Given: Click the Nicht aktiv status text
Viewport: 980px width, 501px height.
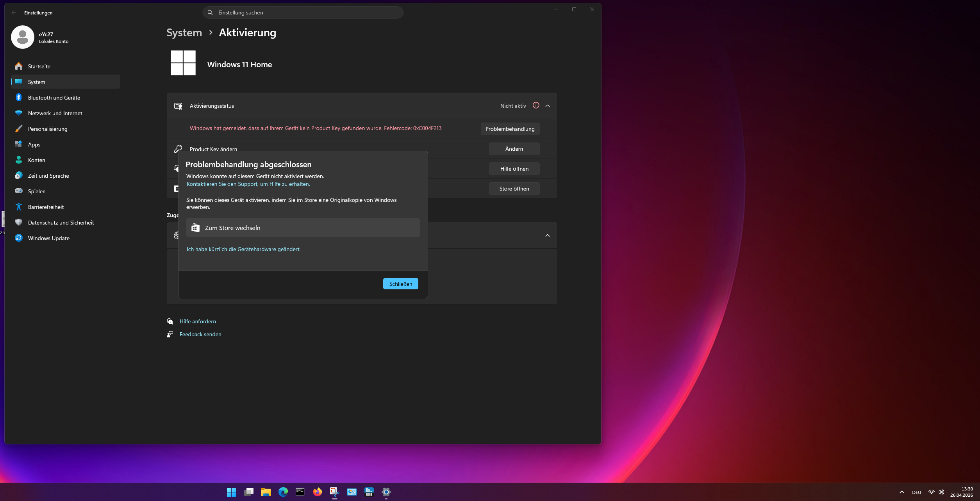Looking at the screenshot, I should 513,106.
